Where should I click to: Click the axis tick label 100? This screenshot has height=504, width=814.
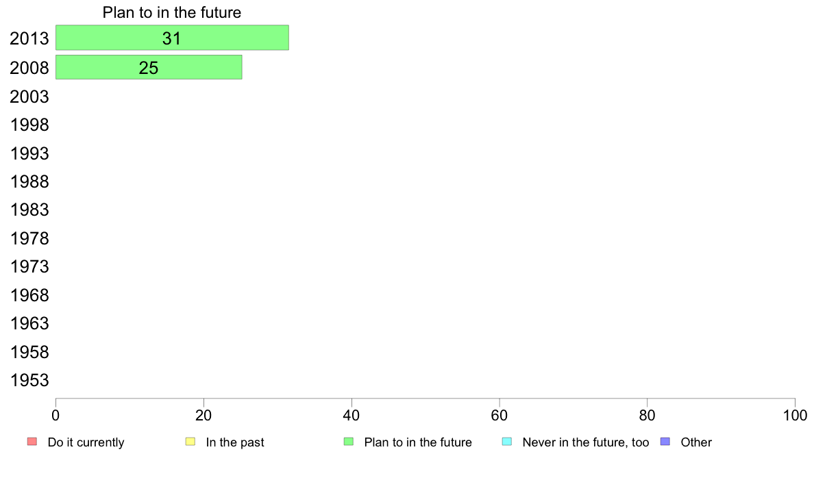coord(795,415)
